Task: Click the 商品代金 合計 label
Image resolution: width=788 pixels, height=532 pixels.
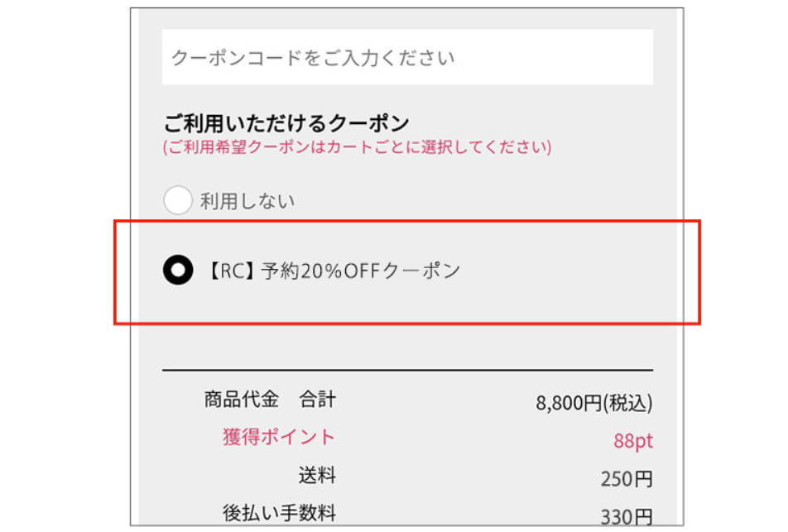Action: 270,400
